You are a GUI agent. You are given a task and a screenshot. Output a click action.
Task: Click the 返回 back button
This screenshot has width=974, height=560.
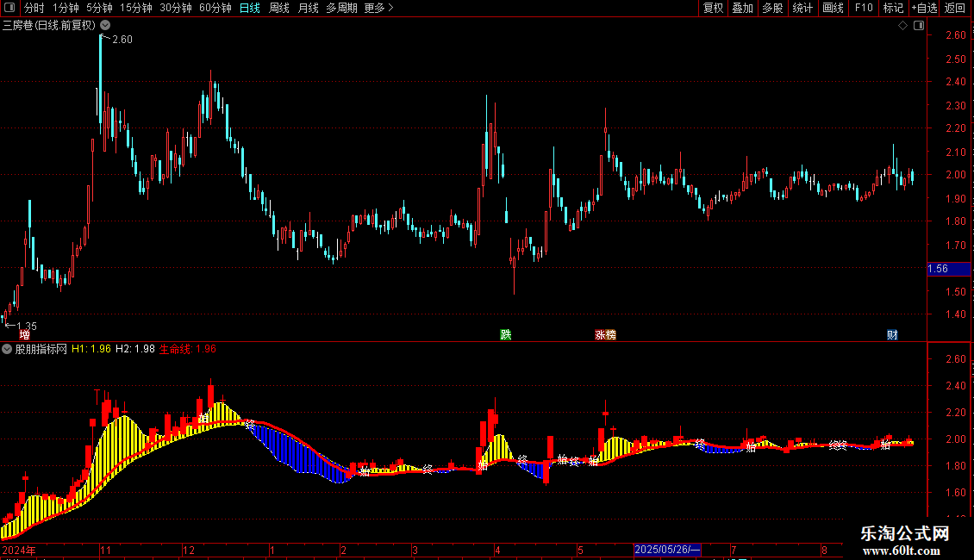click(x=955, y=8)
